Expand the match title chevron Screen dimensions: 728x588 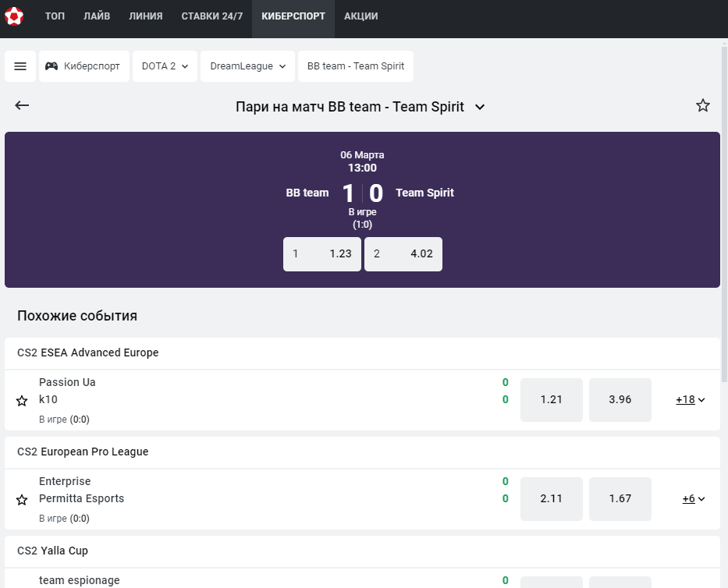click(480, 107)
